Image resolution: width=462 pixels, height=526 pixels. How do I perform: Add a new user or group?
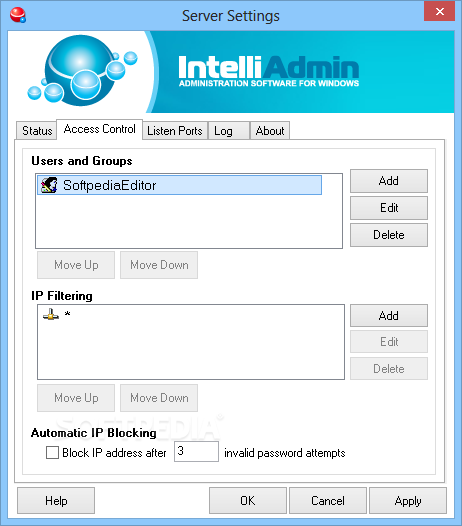pyautogui.click(x=389, y=181)
